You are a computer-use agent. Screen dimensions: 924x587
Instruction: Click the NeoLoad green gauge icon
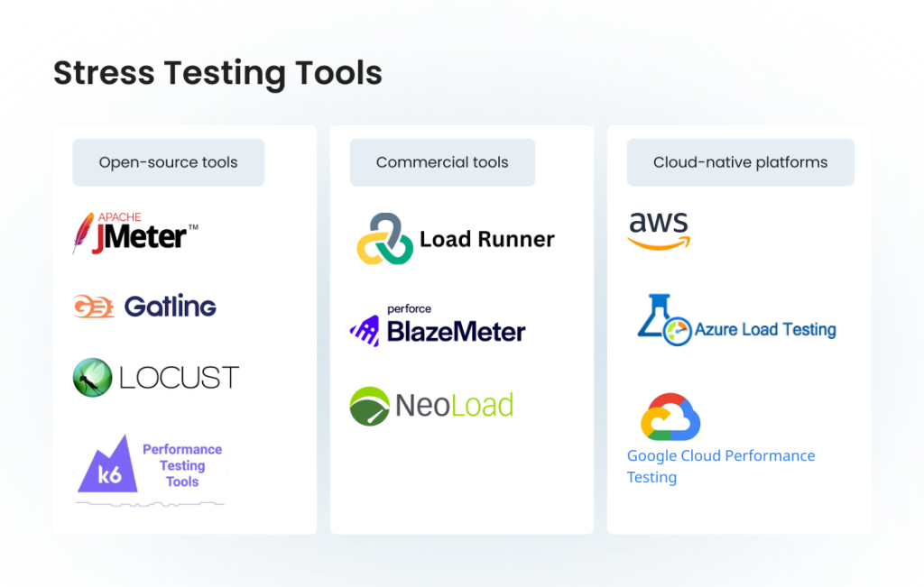coord(369,405)
